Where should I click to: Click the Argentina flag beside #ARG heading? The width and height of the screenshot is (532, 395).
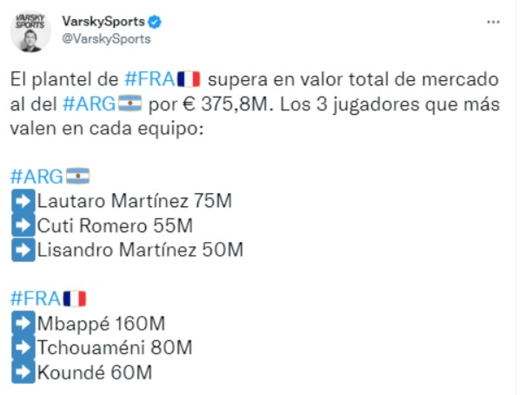pyautogui.click(x=77, y=176)
